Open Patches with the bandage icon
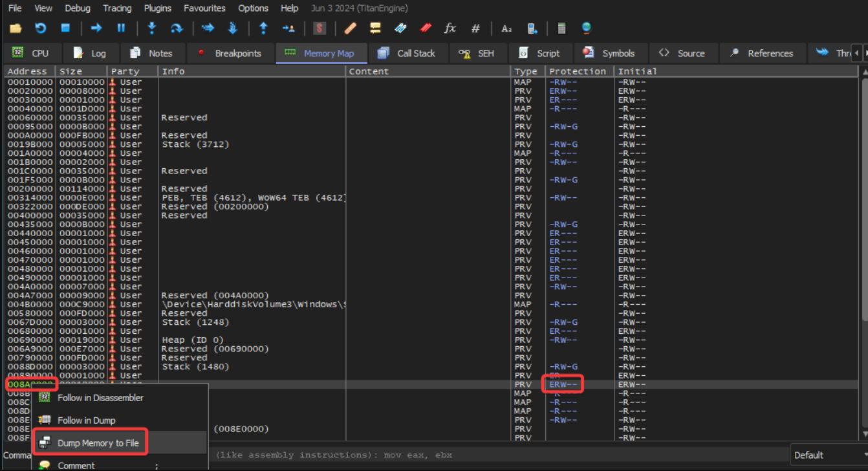868x471 pixels. 350,28
